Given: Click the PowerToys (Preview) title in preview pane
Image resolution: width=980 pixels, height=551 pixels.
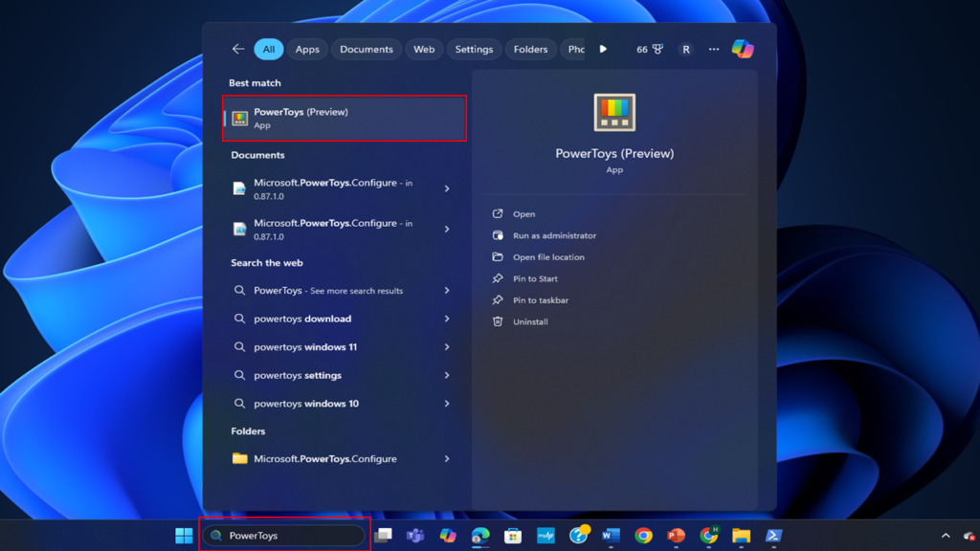Looking at the screenshot, I should pyautogui.click(x=614, y=154).
